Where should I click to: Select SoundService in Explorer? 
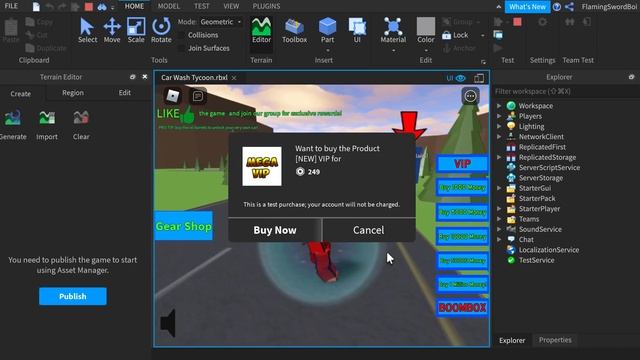(540, 229)
